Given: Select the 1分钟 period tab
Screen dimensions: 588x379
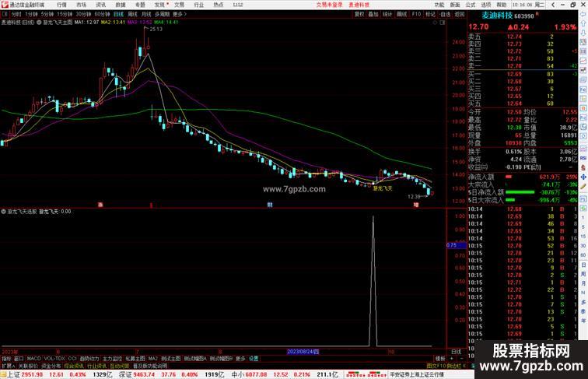Looking at the screenshot, I should 31,14.
